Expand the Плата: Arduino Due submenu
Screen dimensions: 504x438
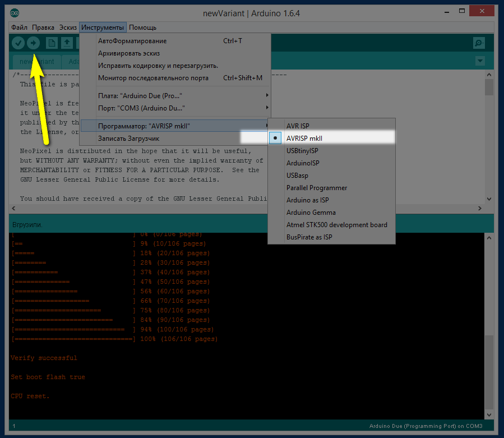[175, 95]
